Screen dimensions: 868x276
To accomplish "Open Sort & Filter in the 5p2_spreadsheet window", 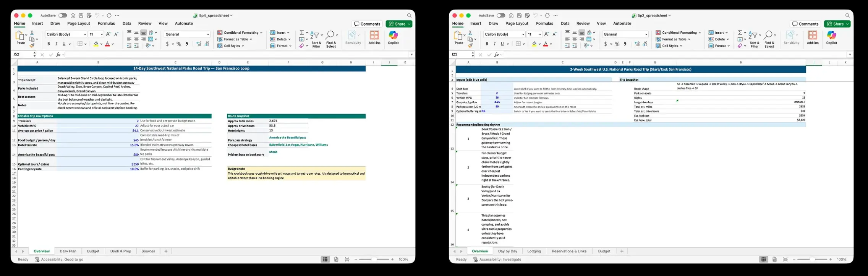I will tap(754, 39).
